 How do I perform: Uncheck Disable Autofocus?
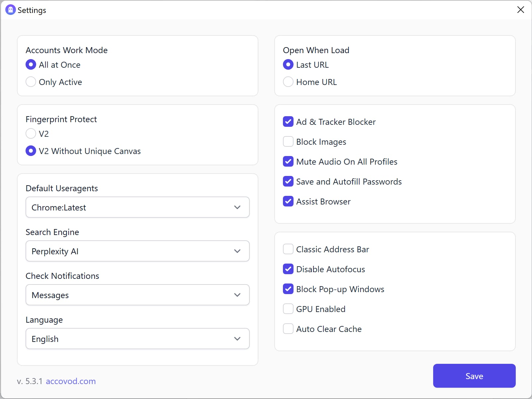pyautogui.click(x=288, y=269)
